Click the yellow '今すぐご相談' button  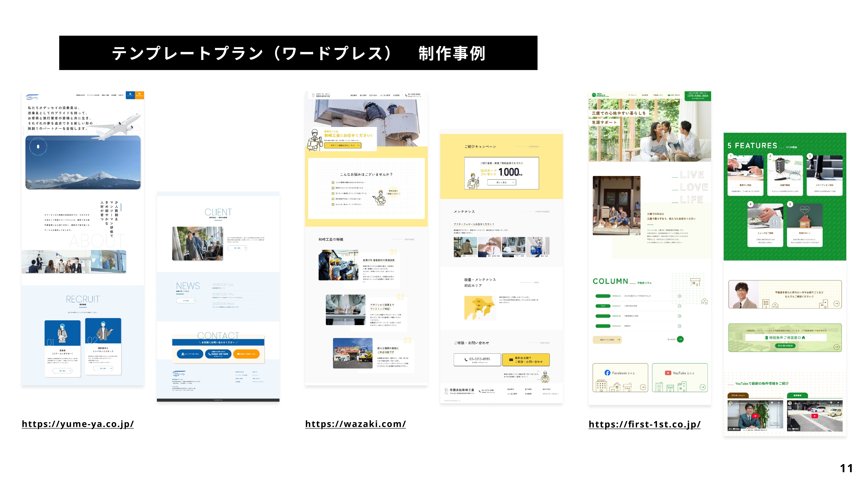click(x=342, y=146)
